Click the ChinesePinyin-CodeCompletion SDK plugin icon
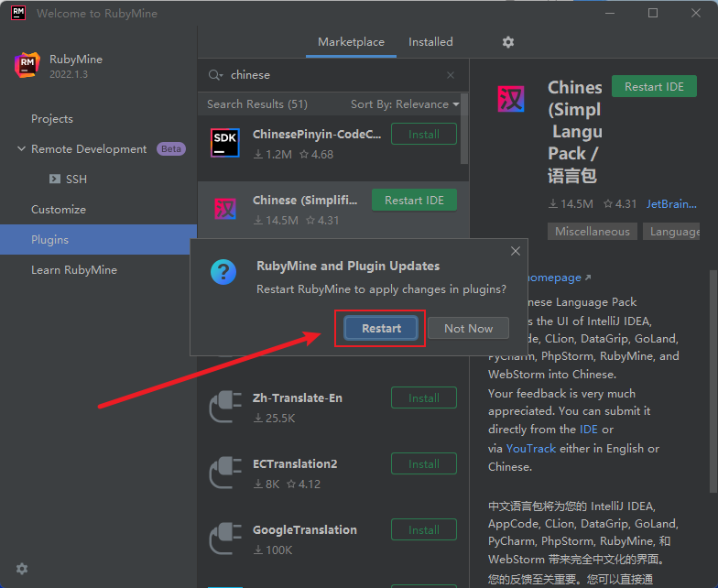This screenshot has height=588, width=718. point(225,143)
